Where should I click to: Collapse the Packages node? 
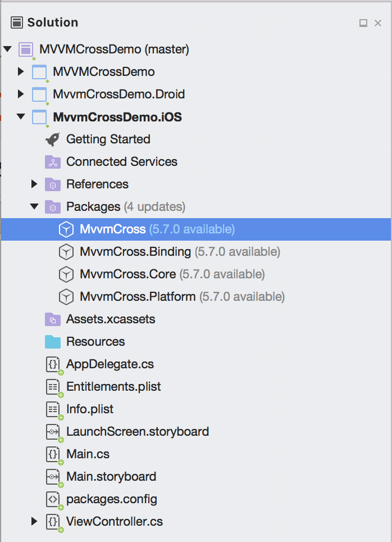pyautogui.click(x=34, y=206)
